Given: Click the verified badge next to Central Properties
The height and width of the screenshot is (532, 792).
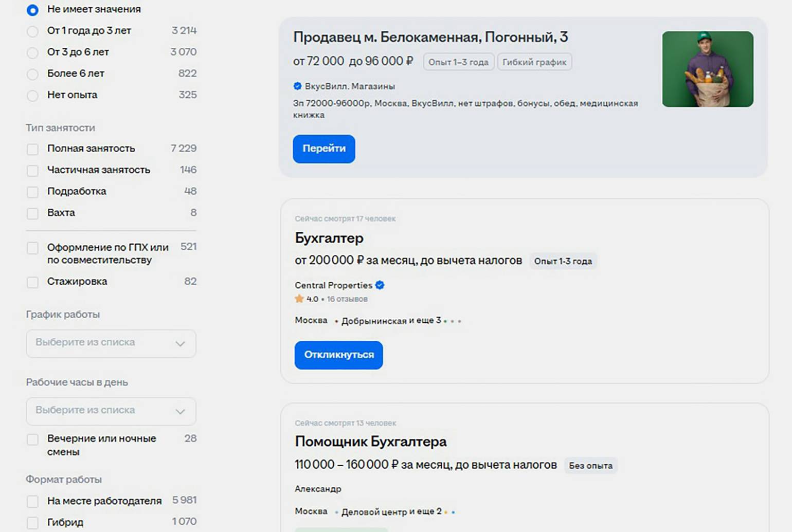Looking at the screenshot, I should click(380, 285).
